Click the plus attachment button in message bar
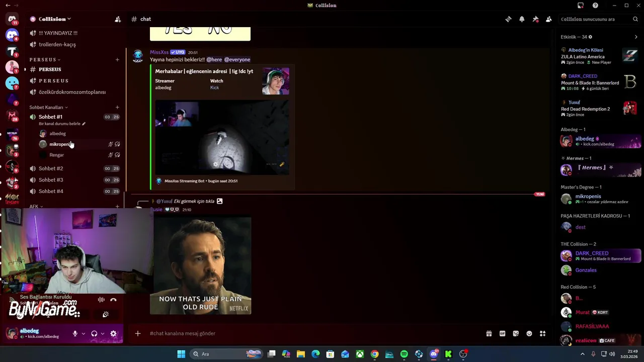This screenshot has height=362, width=644. click(x=137, y=333)
